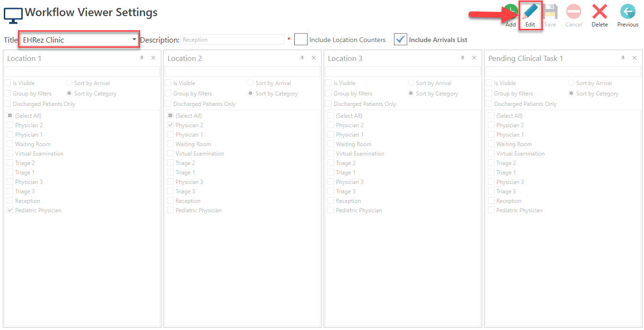Click the Cancel red circle icon

573,11
